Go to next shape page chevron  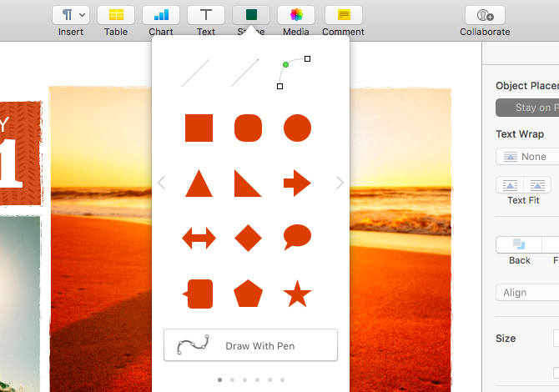tap(340, 183)
